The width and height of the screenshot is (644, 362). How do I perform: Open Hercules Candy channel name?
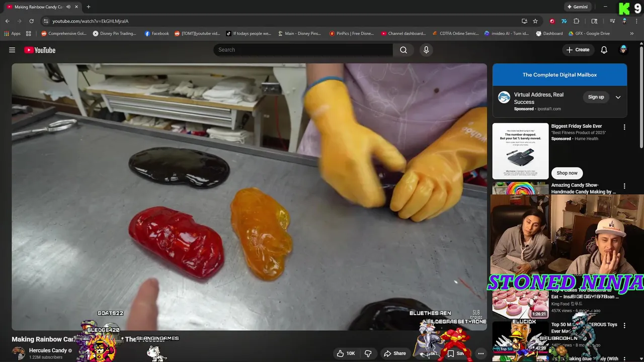[48, 350]
